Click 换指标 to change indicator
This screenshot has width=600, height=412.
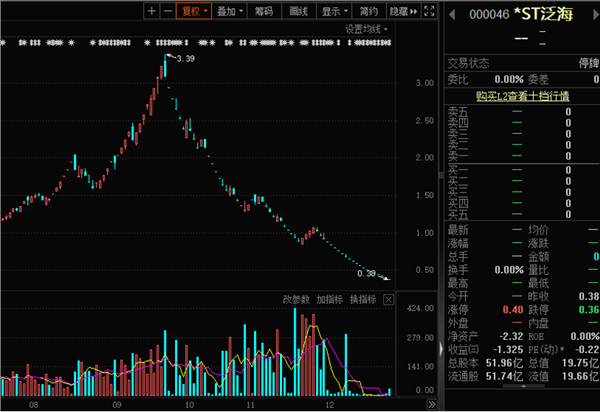(362, 299)
